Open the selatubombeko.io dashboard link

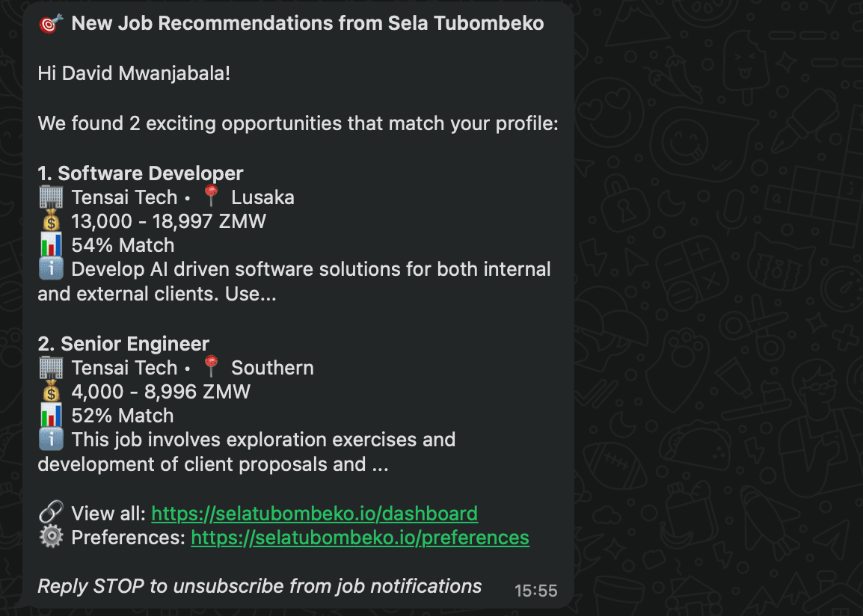coord(314,514)
